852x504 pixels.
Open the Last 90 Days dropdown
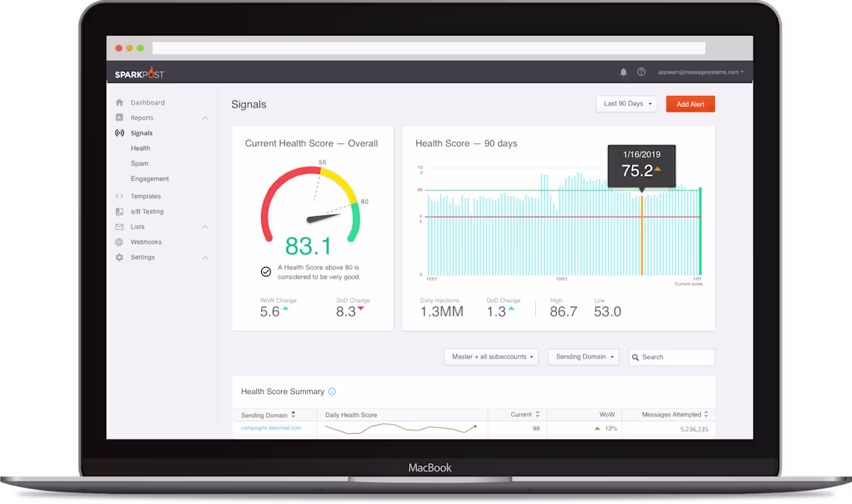pyautogui.click(x=626, y=103)
